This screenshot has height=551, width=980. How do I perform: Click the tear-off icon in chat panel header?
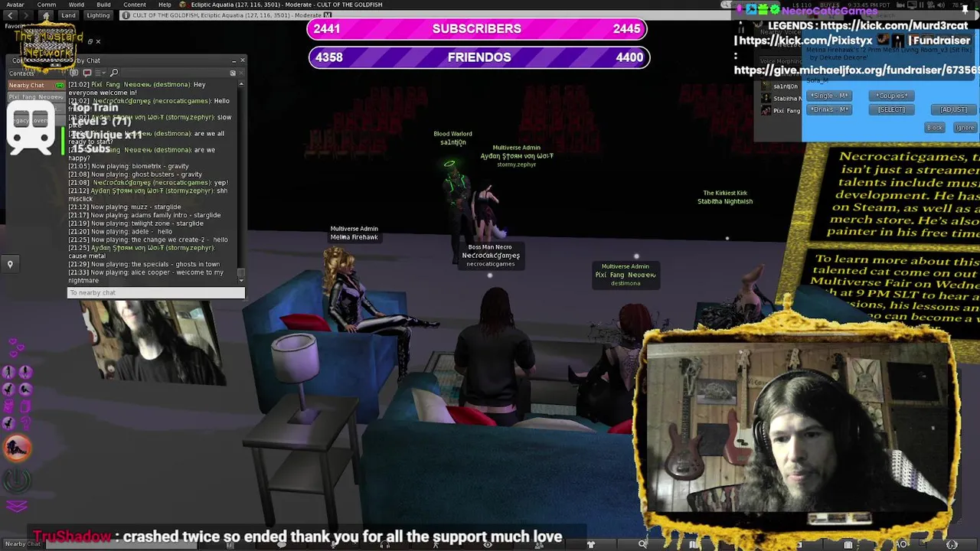click(233, 73)
